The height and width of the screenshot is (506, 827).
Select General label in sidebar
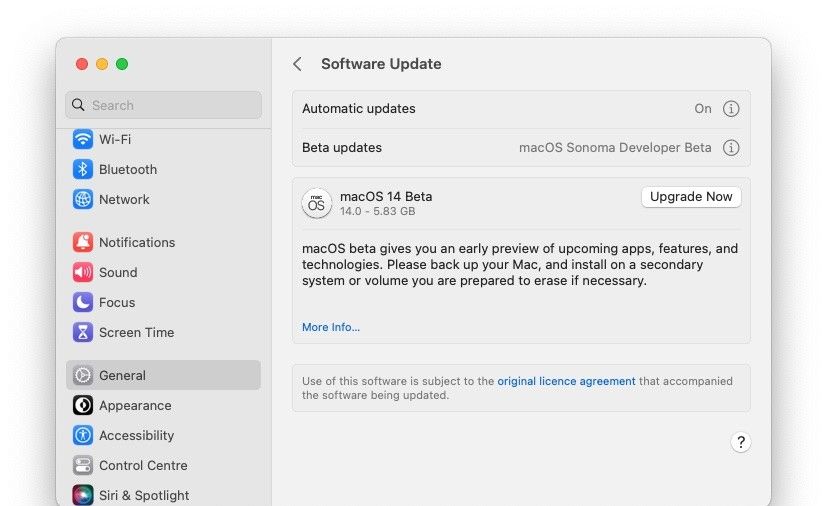(122, 375)
